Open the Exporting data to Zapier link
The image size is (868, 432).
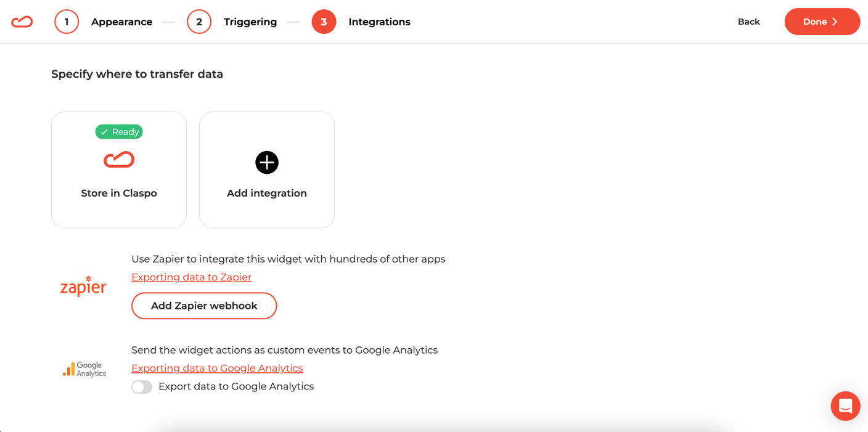[x=191, y=277]
